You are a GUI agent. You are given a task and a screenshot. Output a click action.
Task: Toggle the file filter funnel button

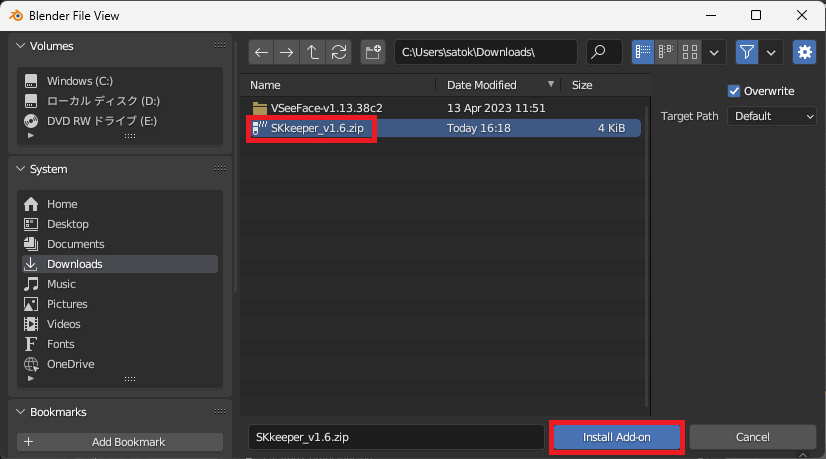tap(746, 52)
